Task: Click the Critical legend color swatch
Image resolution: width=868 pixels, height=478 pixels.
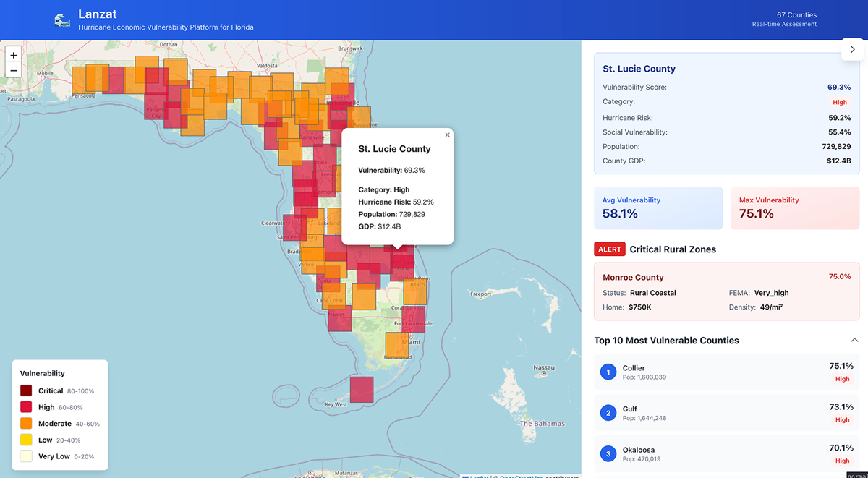Action: tap(26, 390)
